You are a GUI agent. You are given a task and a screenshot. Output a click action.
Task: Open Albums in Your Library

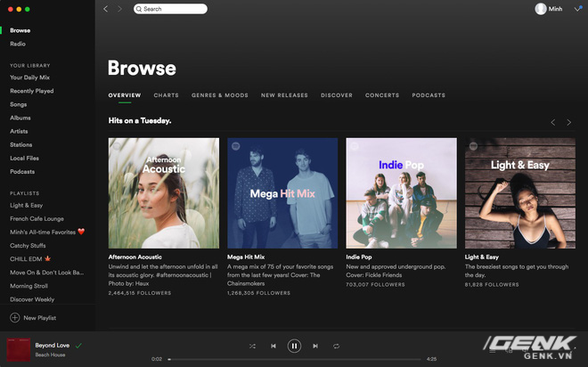20,118
